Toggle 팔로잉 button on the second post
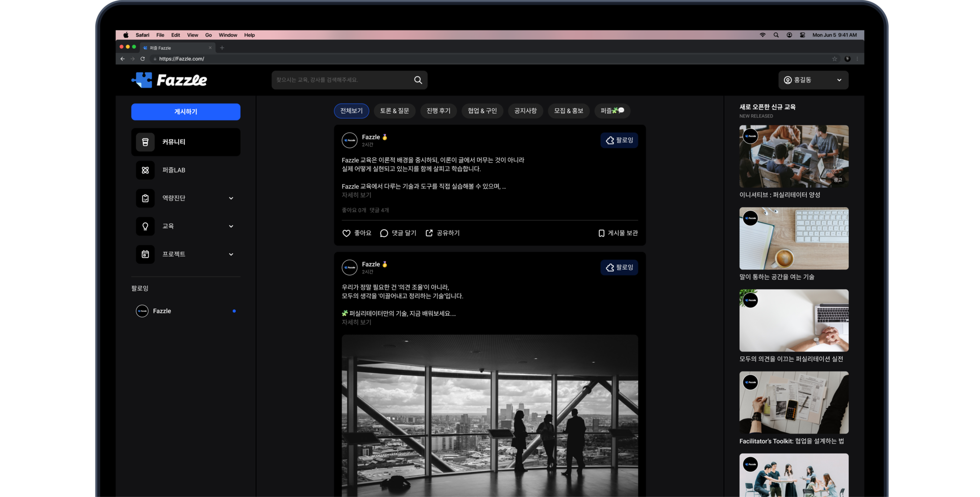This screenshot has width=980, height=497. click(x=619, y=267)
